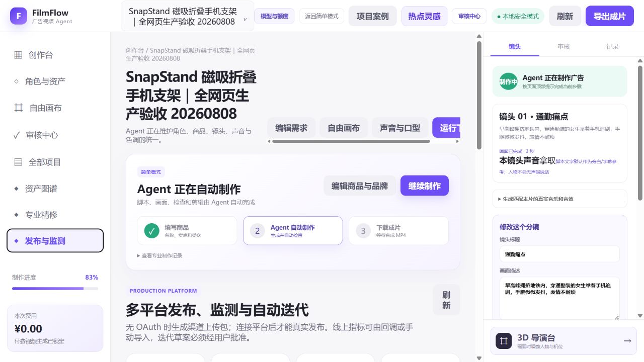
Task: Select 发布与监测 in sidebar
Action: pos(55,241)
